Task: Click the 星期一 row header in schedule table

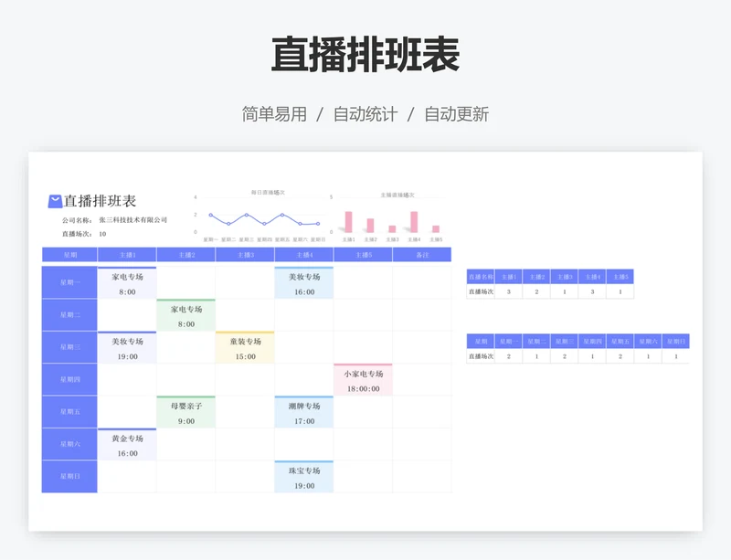Action: coord(70,282)
